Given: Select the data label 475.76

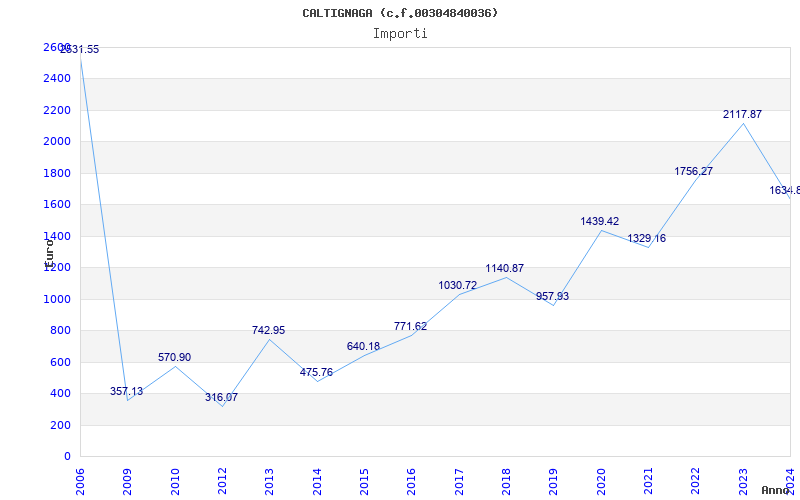Looking at the screenshot, I should (316, 372).
